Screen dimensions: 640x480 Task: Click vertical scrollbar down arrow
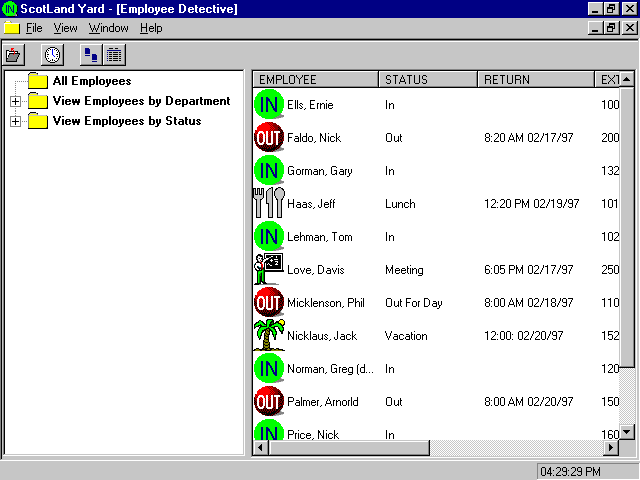pos(627,431)
